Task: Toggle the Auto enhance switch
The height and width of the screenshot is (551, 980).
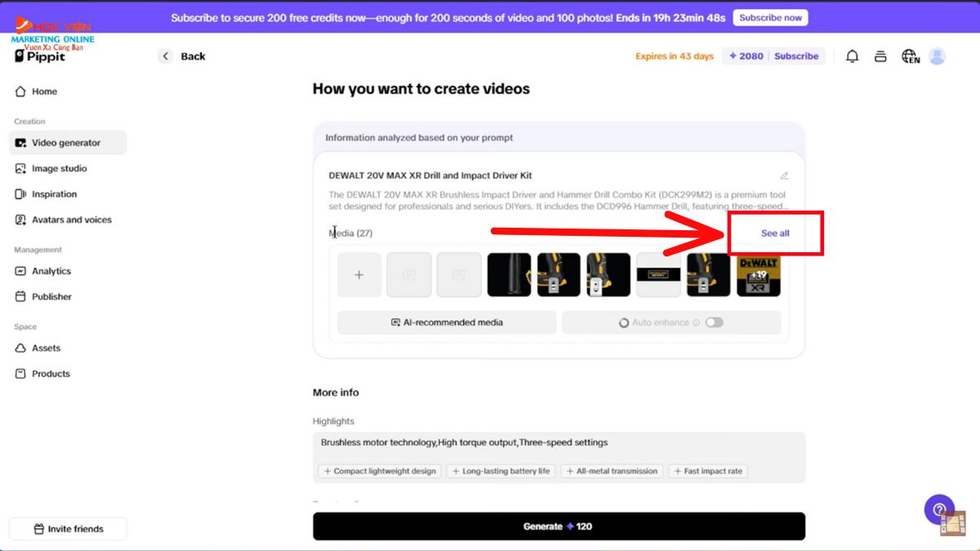Action: point(714,322)
